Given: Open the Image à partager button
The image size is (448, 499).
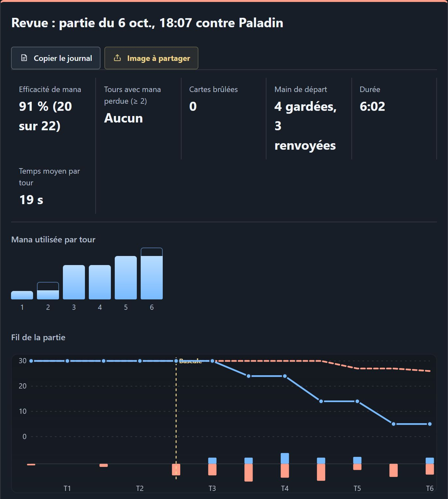Looking at the screenshot, I should click(x=151, y=58).
